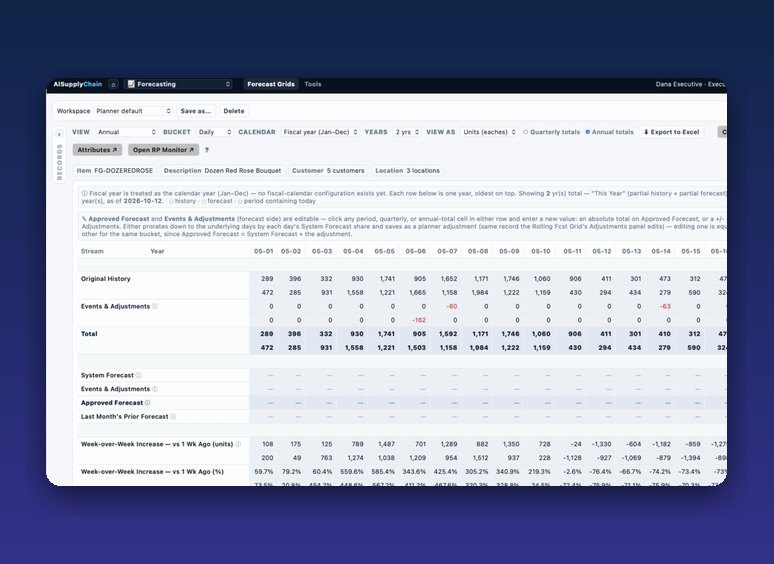The width and height of the screenshot is (774, 564).
Task: Click the Item FG-DOZEREDROSE chip
Action: (x=115, y=171)
